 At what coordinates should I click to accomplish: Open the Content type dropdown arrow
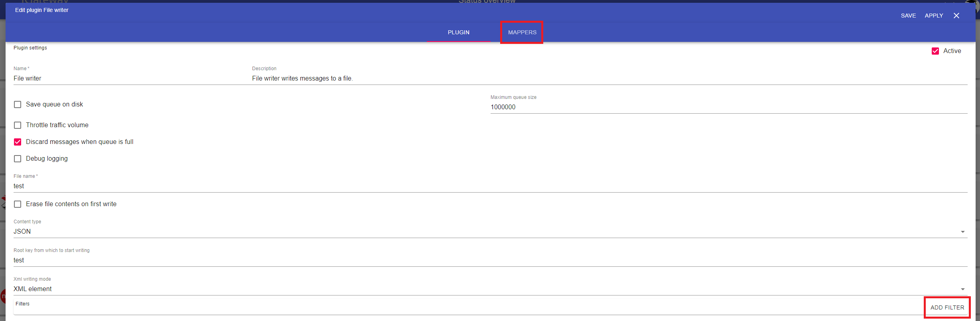click(x=962, y=232)
